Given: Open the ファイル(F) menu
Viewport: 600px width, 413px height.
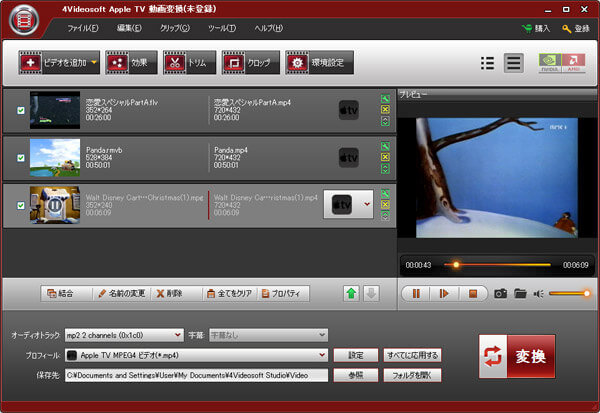Looking at the screenshot, I should click(x=83, y=28).
